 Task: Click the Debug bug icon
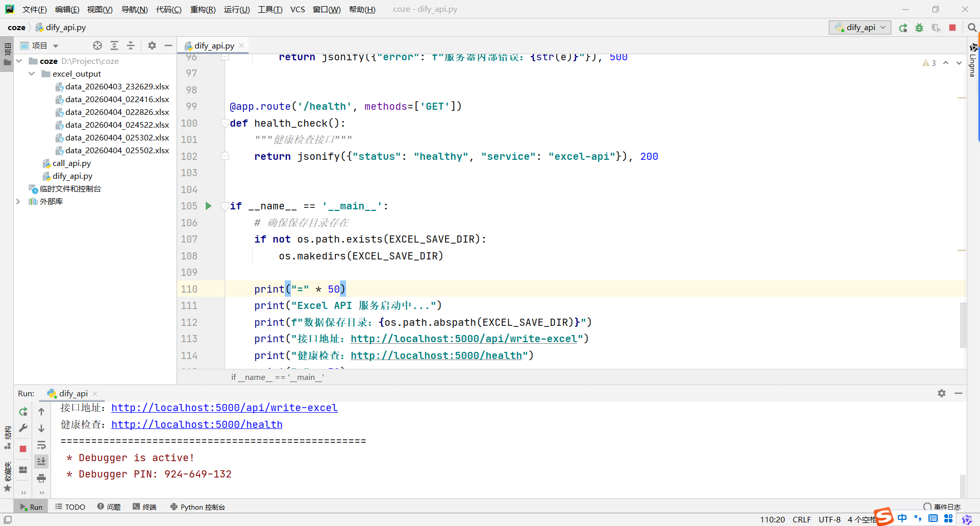tap(919, 28)
